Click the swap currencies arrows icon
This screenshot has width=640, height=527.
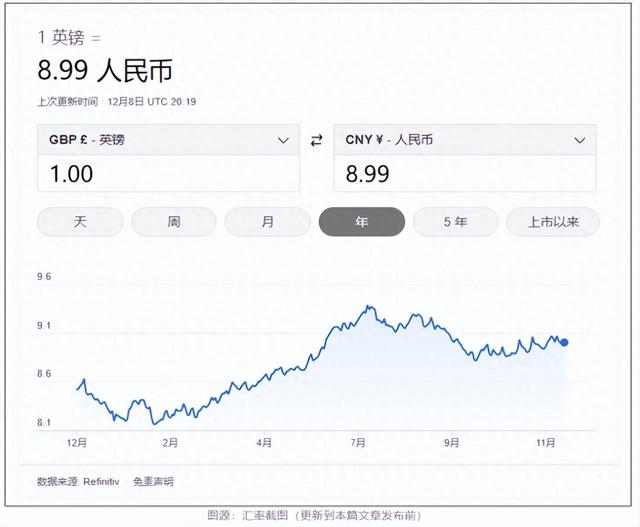(x=316, y=141)
